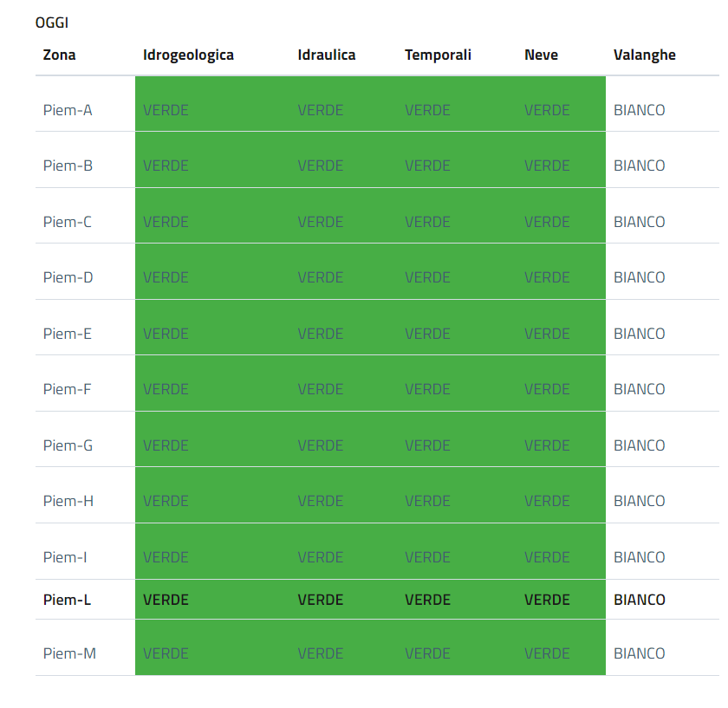Click Piem-E Neve VERDE cell
Image resolution: width=728 pixels, height=708 pixels.
click(x=547, y=334)
